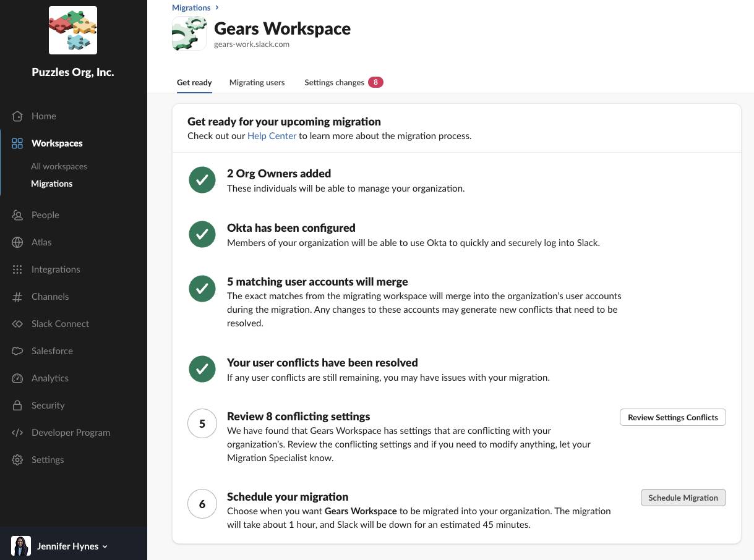The image size is (754, 560).
Task: Click the Settings gear icon in sidebar
Action: (x=17, y=460)
